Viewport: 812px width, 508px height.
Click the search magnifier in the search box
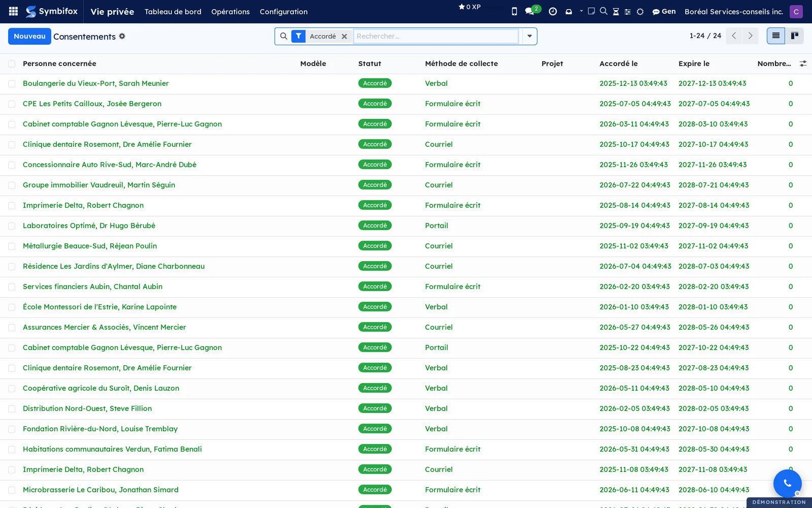(x=284, y=36)
